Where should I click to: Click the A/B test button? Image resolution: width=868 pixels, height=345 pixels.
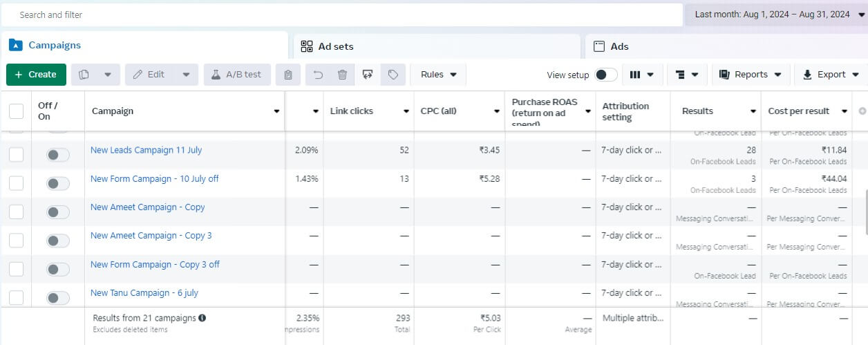(237, 75)
